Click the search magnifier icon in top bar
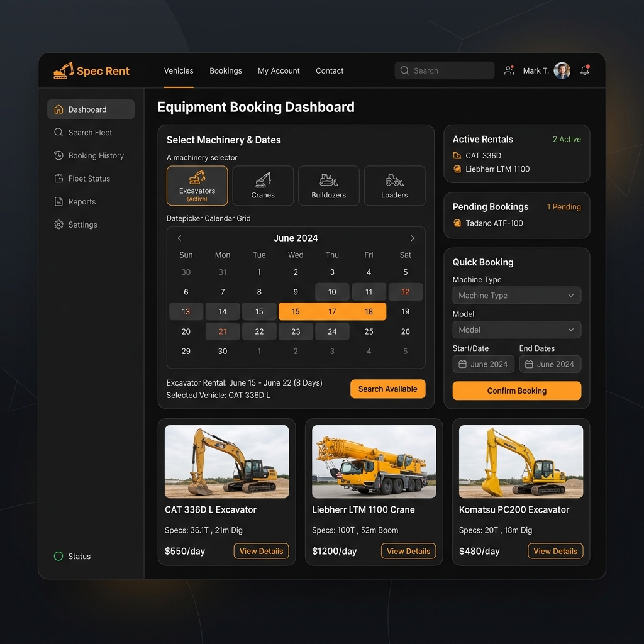This screenshot has width=644, height=644. (x=404, y=70)
